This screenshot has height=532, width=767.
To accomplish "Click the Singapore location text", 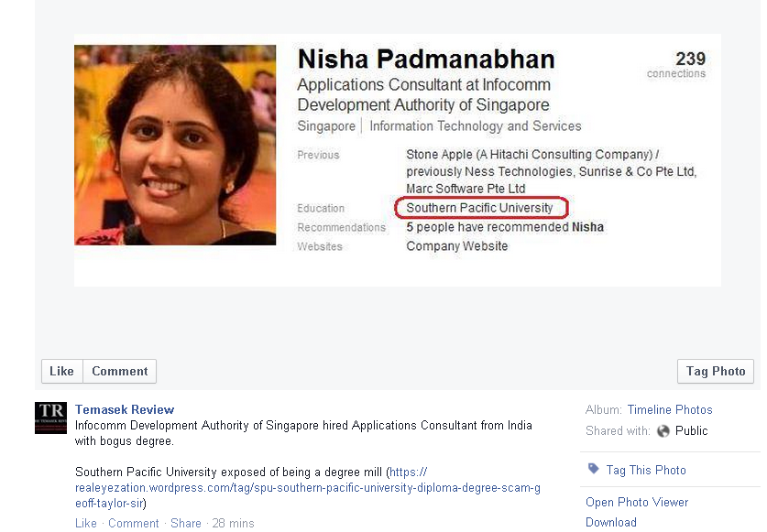I will tap(326, 126).
